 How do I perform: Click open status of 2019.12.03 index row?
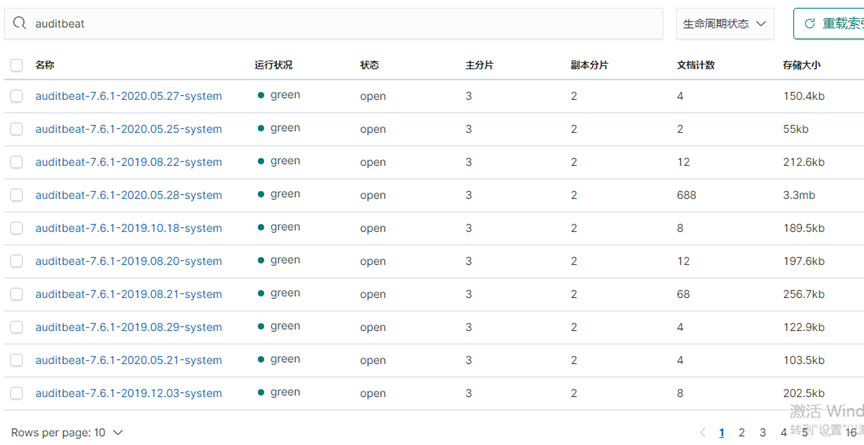click(x=373, y=394)
